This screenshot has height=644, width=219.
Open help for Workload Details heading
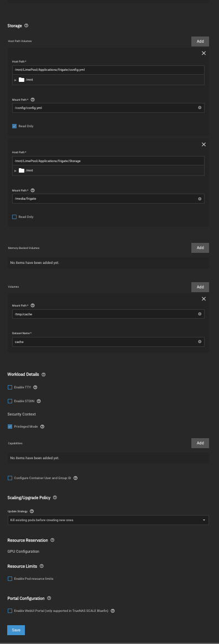44,375
